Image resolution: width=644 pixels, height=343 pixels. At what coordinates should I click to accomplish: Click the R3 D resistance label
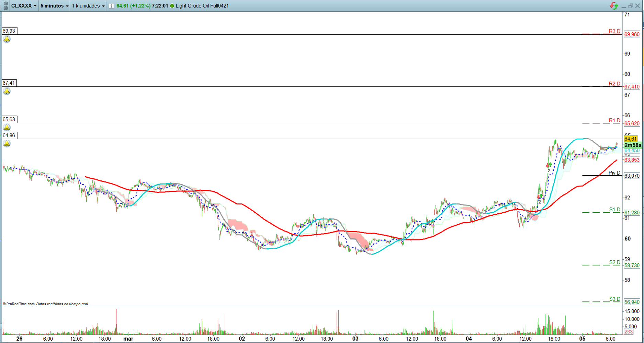click(614, 31)
